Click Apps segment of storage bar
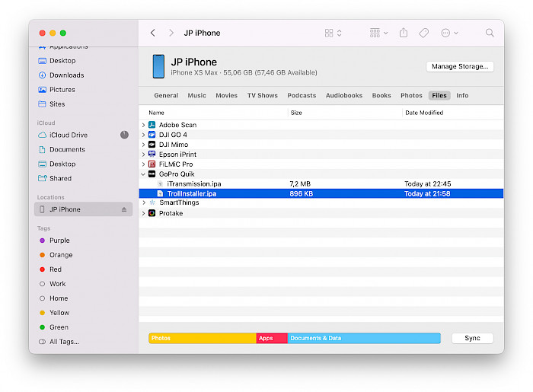The width and height of the screenshot is (533, 392). (x=272, y=338)
